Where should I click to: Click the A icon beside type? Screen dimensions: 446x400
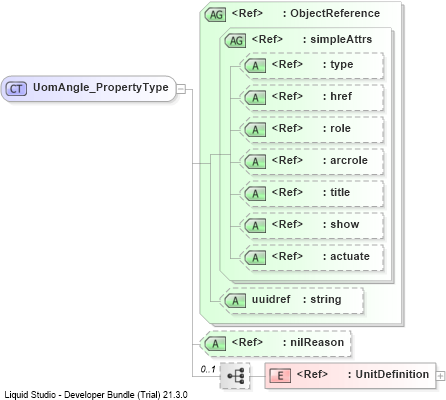point(255,66)
